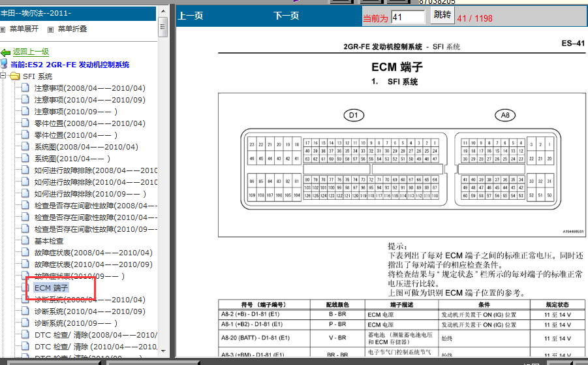The width and height of the screenshot is (588, 365).
Task: Open 注意事项(2010/04——2010/09)
Action: pos(89,100)
